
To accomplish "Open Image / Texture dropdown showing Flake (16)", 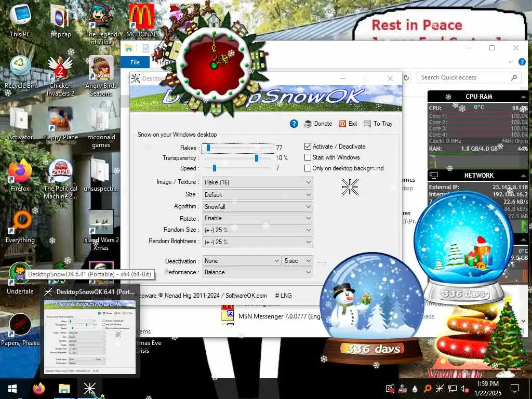I will point(258,182).
